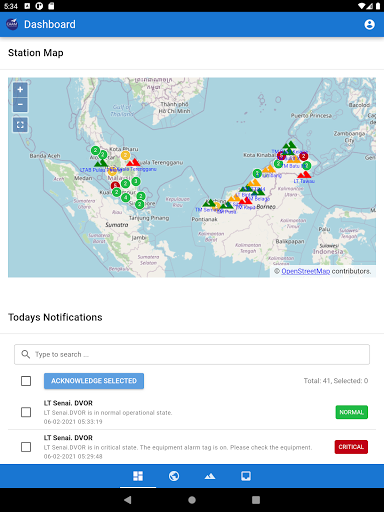Viewport: 384px width, 512px height.
Task: Focus the Type to search field
Action: click(x=192, y=354)
